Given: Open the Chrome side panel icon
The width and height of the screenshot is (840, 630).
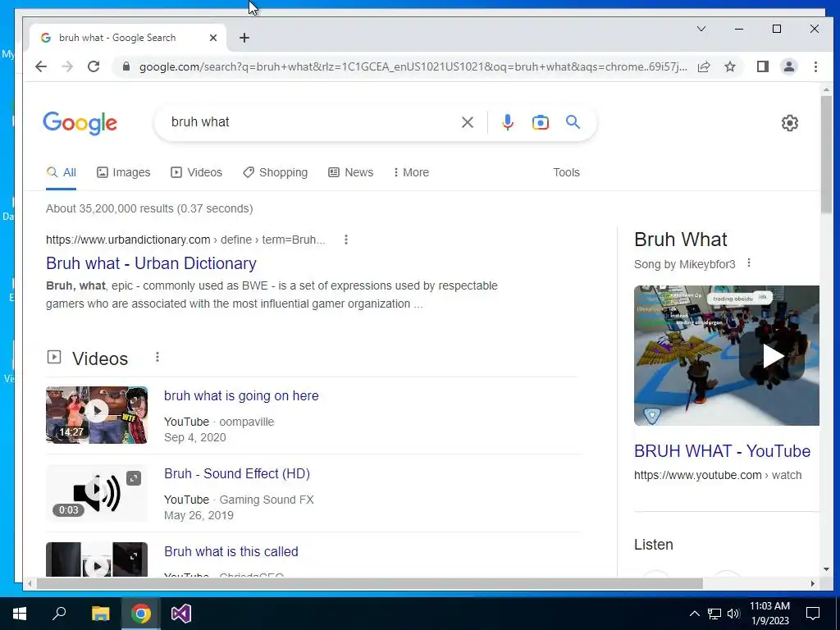Looking at the screenshot, I should click(x=763, y=66).
